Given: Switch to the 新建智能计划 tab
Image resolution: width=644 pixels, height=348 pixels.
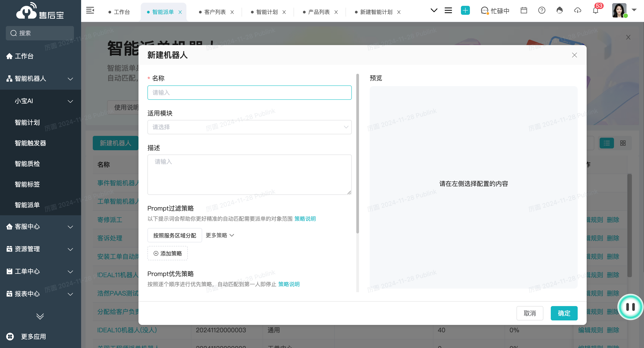Looking at the screenshot, I should [376, 12].
